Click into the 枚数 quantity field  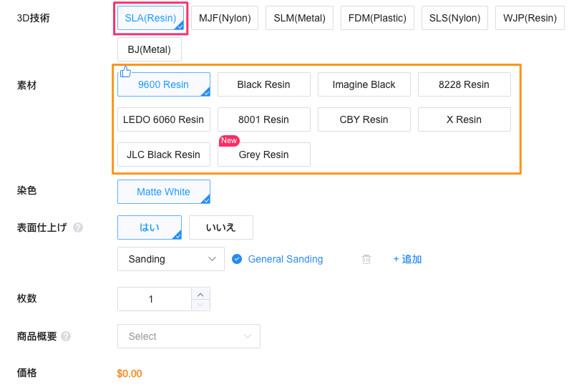click(x=153, y=299)
